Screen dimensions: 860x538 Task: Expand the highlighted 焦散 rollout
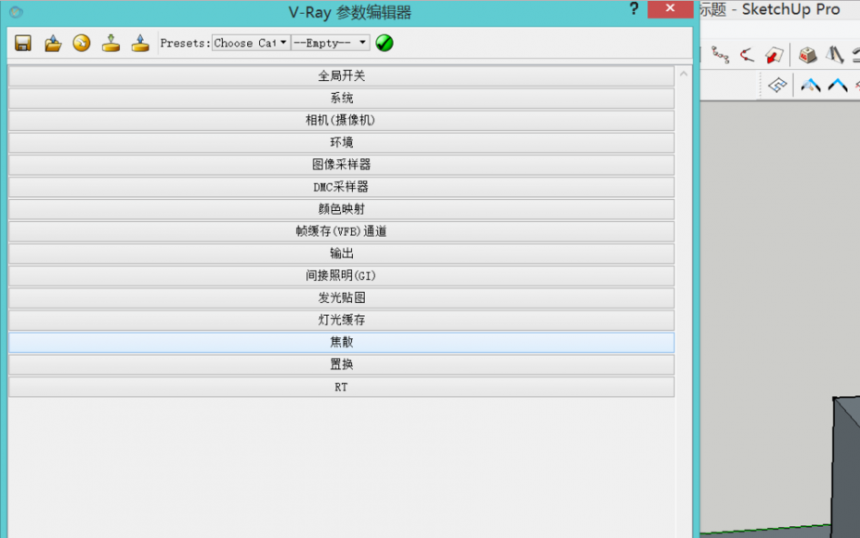341,342
